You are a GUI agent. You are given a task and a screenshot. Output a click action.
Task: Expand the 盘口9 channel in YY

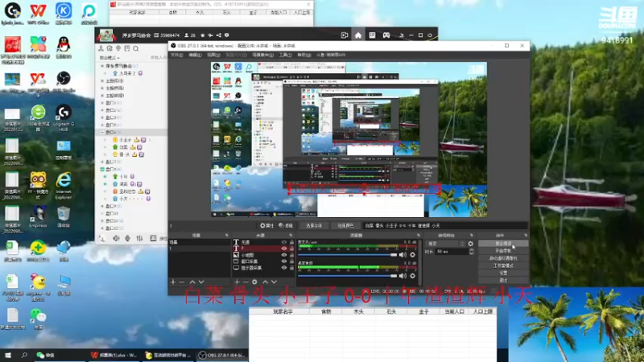[x=102, y=206]
